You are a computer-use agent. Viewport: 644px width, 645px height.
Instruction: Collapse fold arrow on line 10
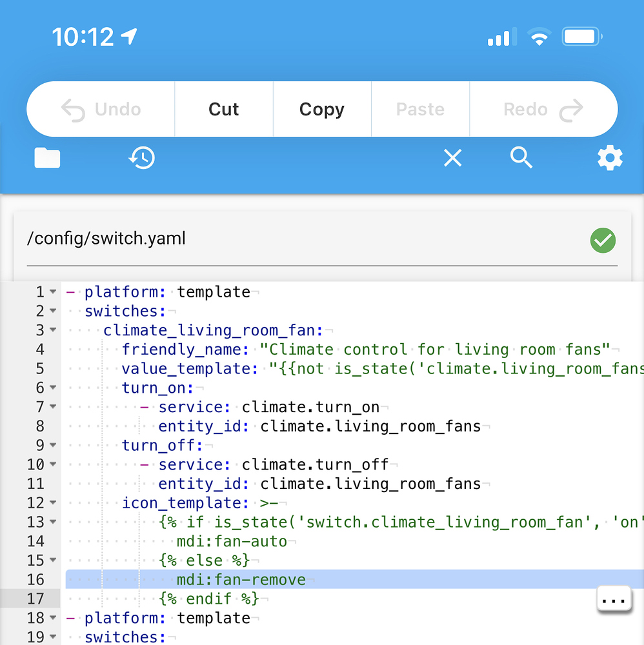pyautogui.click(x=53, y=464)
